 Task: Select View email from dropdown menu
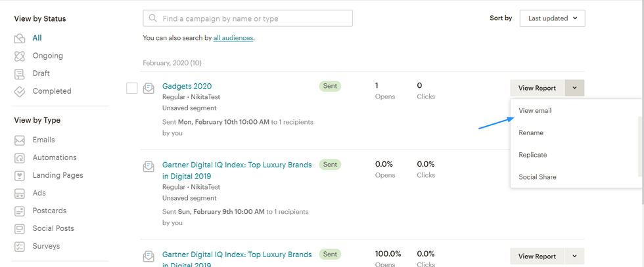(x=535, y=111)
